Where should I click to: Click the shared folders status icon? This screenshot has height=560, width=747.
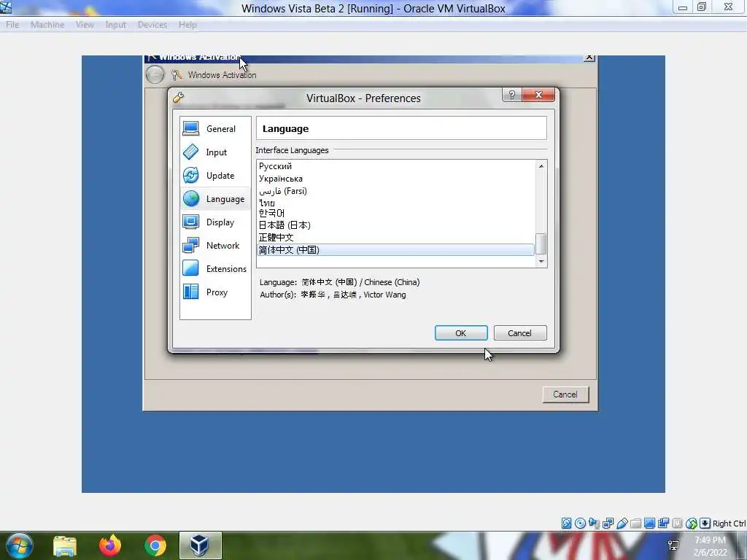coord(635,524)
